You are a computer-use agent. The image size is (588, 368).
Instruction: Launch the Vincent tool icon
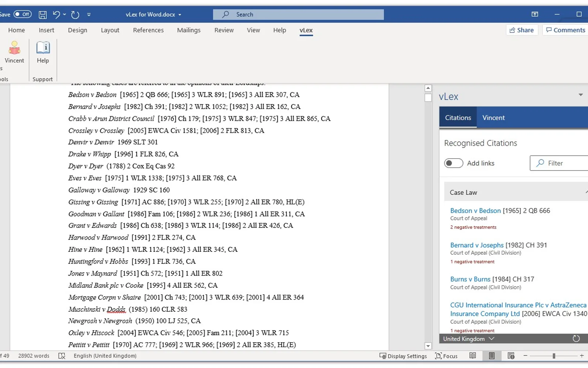(14, 52)
